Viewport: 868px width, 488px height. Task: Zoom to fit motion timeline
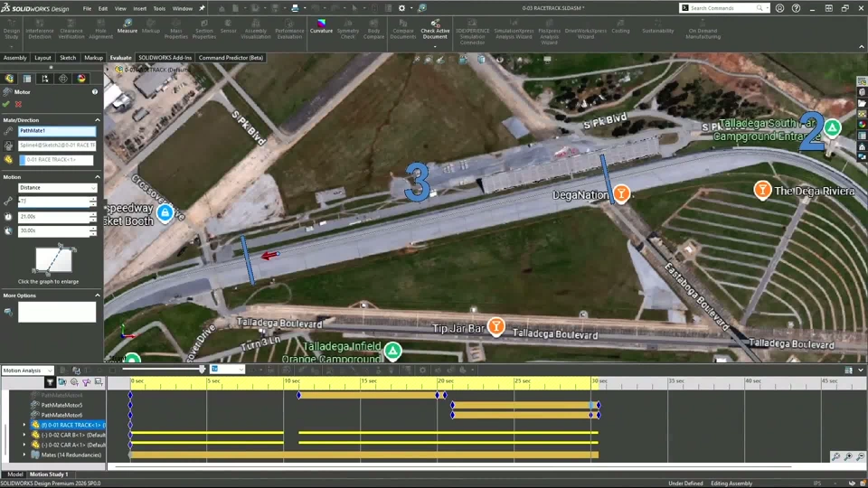tap(835, 456)
